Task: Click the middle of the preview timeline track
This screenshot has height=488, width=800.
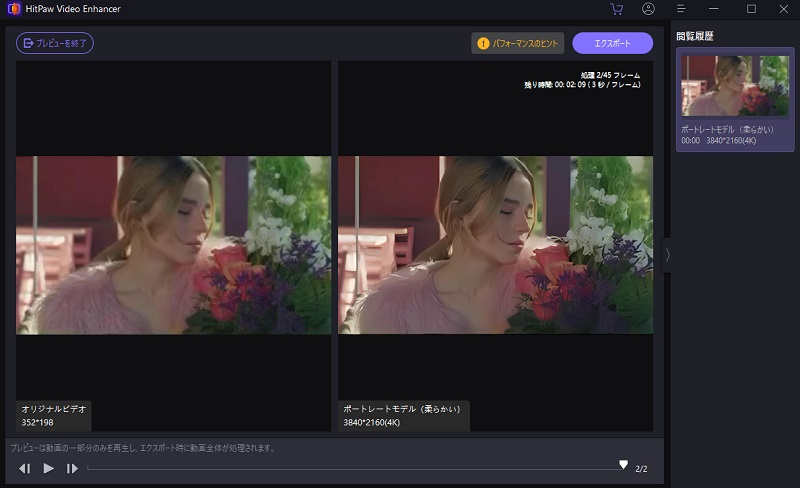Action: pyautogui.click(x=355, y=468)
